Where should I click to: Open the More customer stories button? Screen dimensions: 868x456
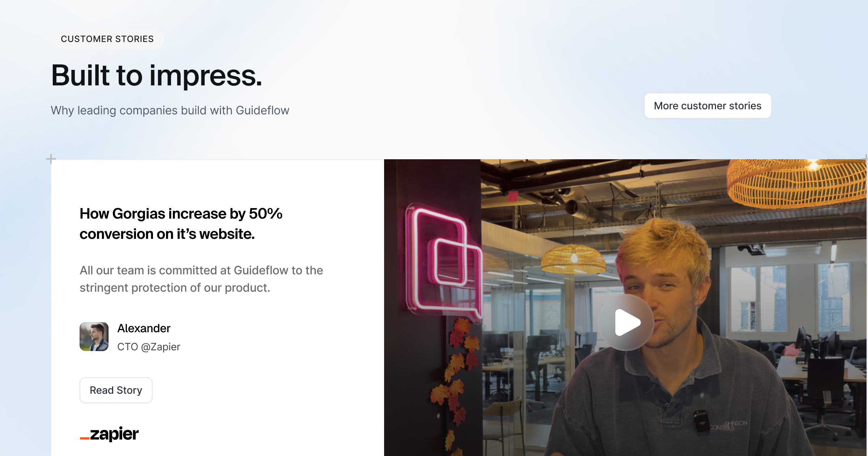click(x=707, y=106)
